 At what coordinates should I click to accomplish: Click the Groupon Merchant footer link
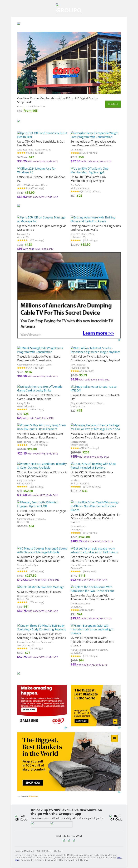click(24, 851)
